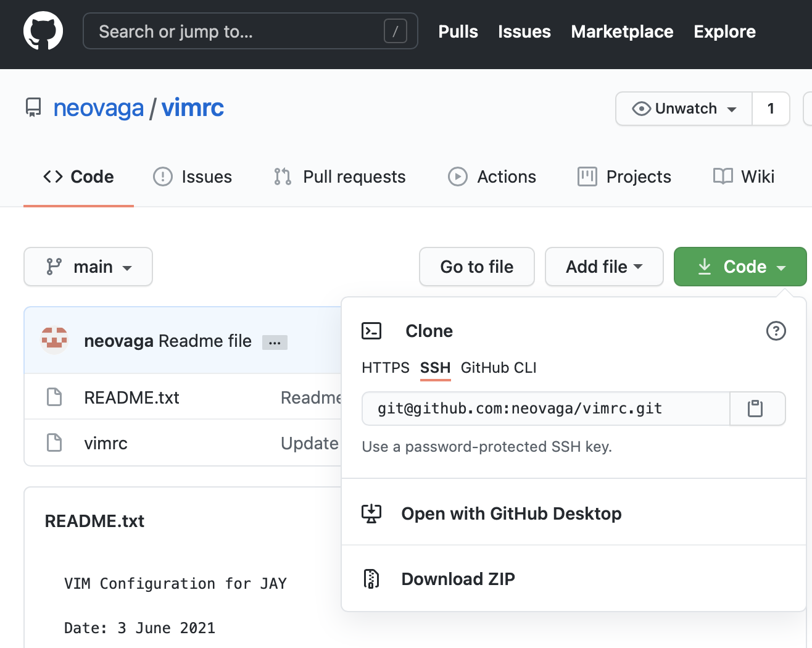Screen dimensions: 812x648
Task: Expand the Add file dropdown
Action: pos(604,267)
